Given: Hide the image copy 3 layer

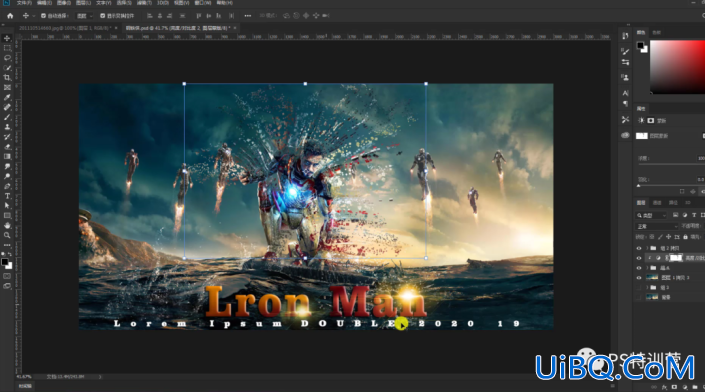Looking at the screenshot, I should [639, 278].
